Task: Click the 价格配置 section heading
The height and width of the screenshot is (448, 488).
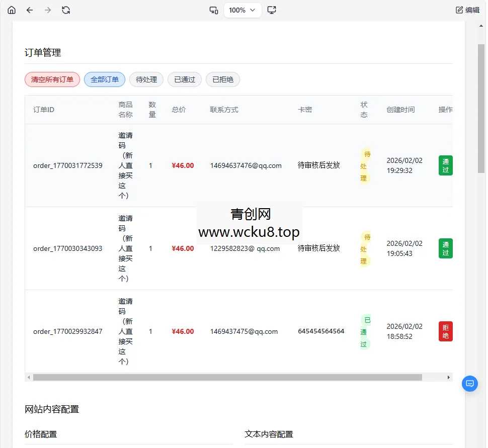Action: pos(40,434)
